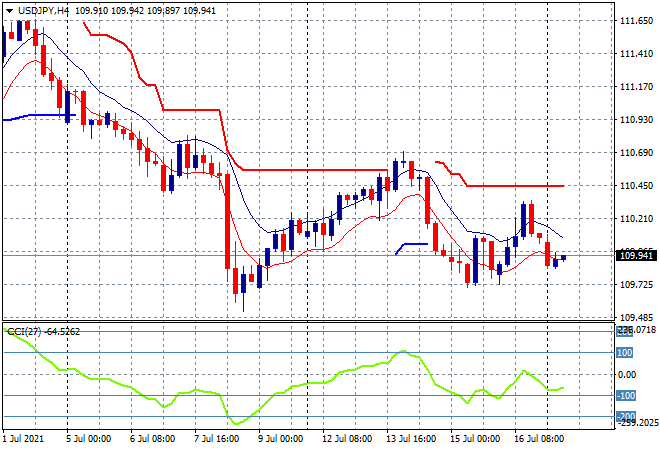Click the CCI 100 level label
Viewport: 660px width, 450px height.
pos(625,353)
